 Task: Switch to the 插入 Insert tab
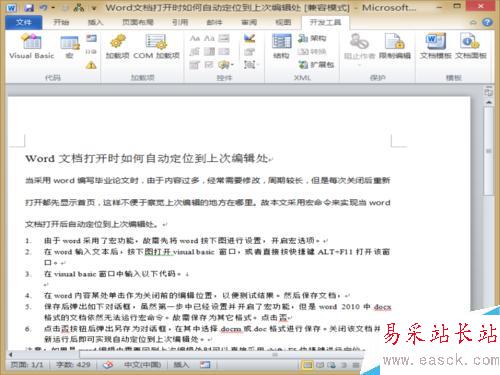[95, 22]
